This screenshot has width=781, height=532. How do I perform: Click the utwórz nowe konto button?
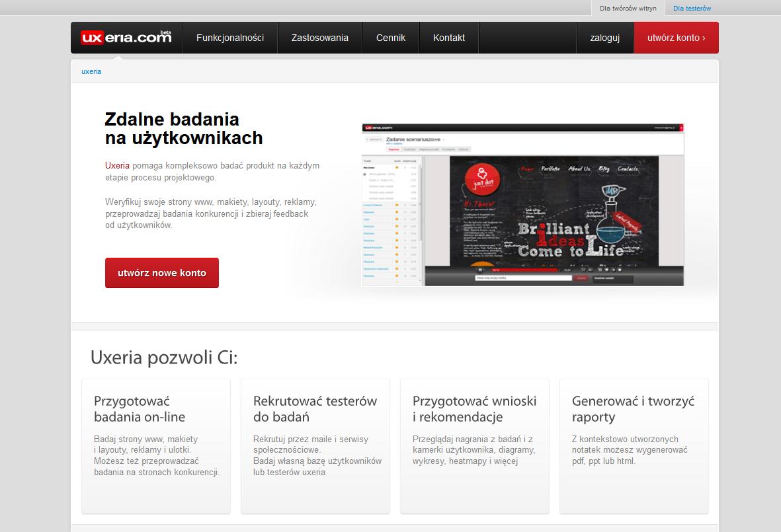[162, 273]
